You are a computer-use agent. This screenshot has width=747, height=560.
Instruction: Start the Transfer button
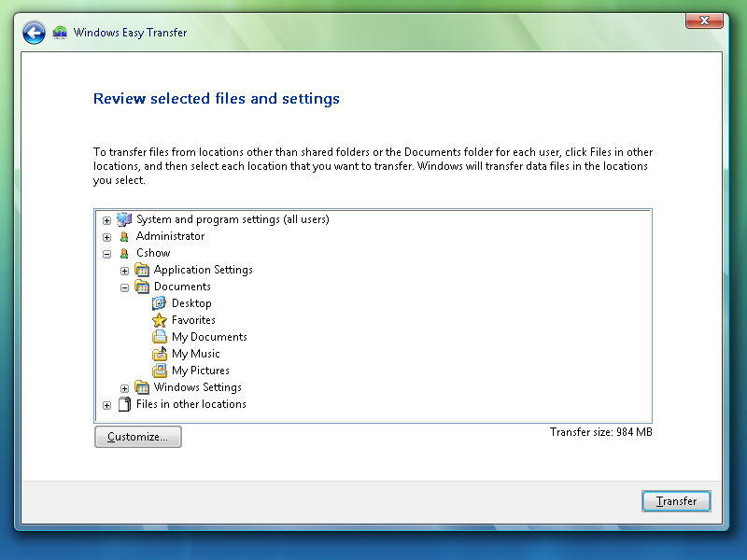(676, 501)
